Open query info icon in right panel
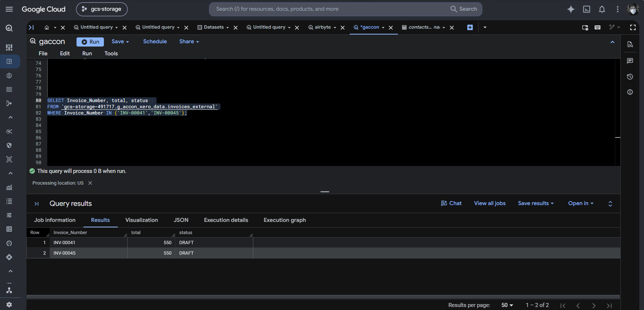 coord(630,92)
